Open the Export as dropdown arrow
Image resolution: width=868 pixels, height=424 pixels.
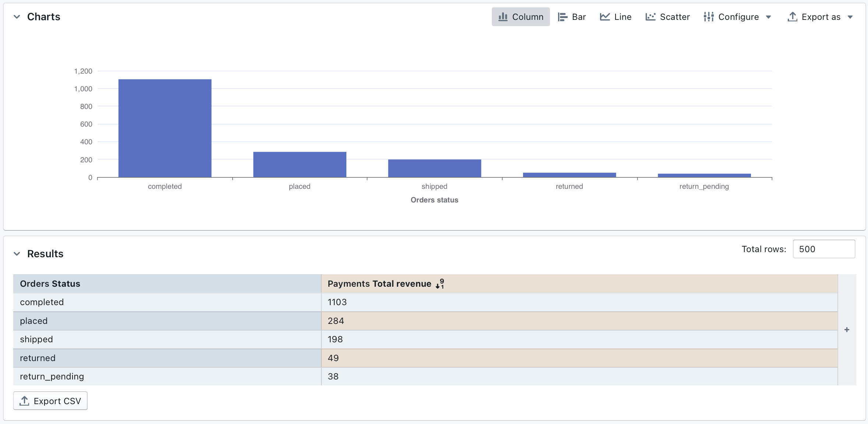(850, 17)
